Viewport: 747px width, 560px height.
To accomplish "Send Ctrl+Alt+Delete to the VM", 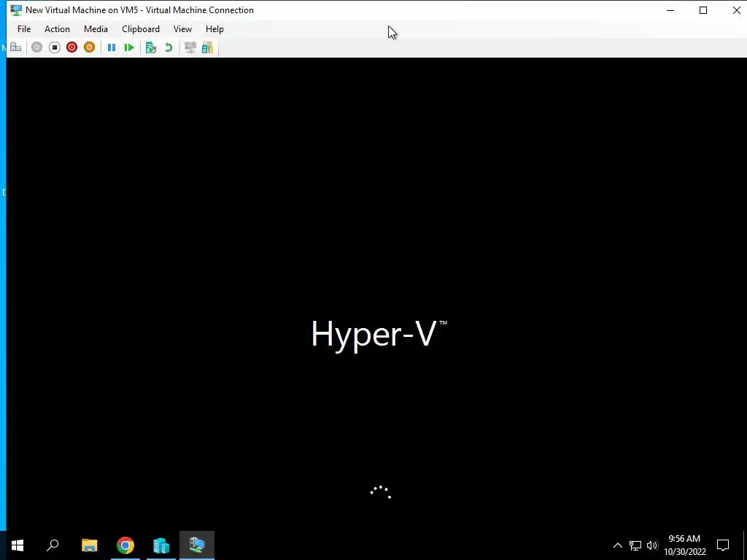I will pyautogui.click(x=16, y=47).
